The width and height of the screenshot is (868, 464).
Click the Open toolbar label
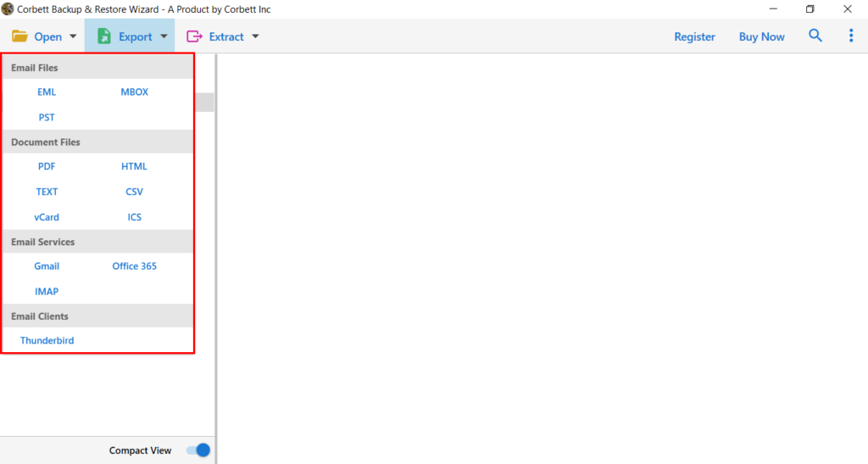pyautogui.click(x=48, y=36)
